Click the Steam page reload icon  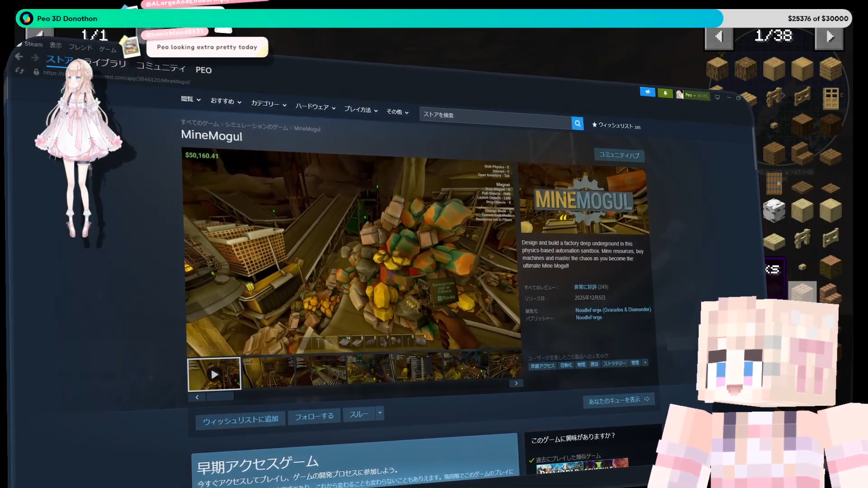[x=19, y=71]
